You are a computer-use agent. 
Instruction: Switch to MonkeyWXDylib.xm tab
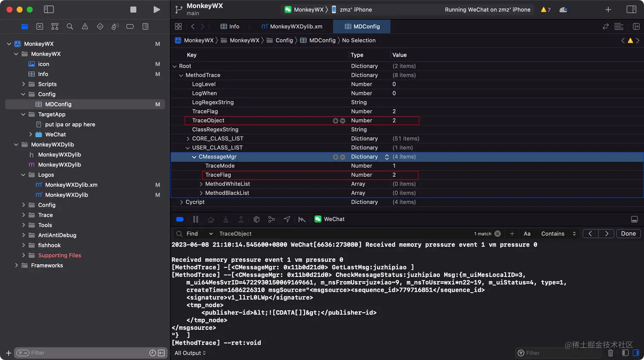coord(292,26)
